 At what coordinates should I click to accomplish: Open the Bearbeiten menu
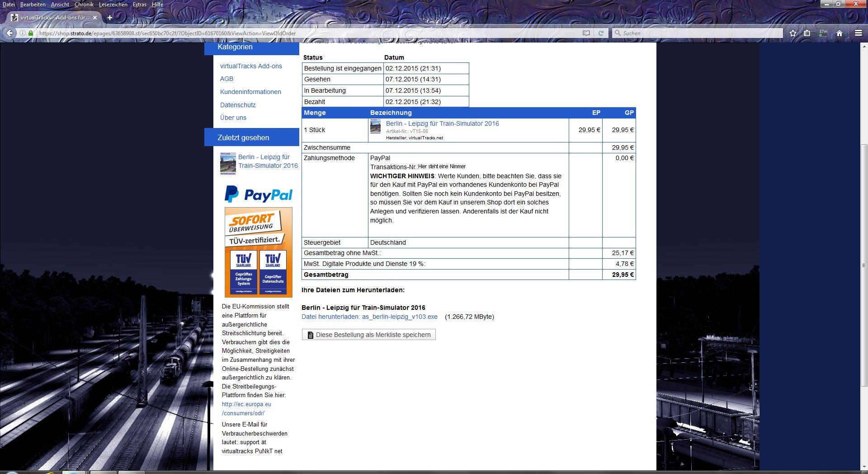(x=33, y=5)
